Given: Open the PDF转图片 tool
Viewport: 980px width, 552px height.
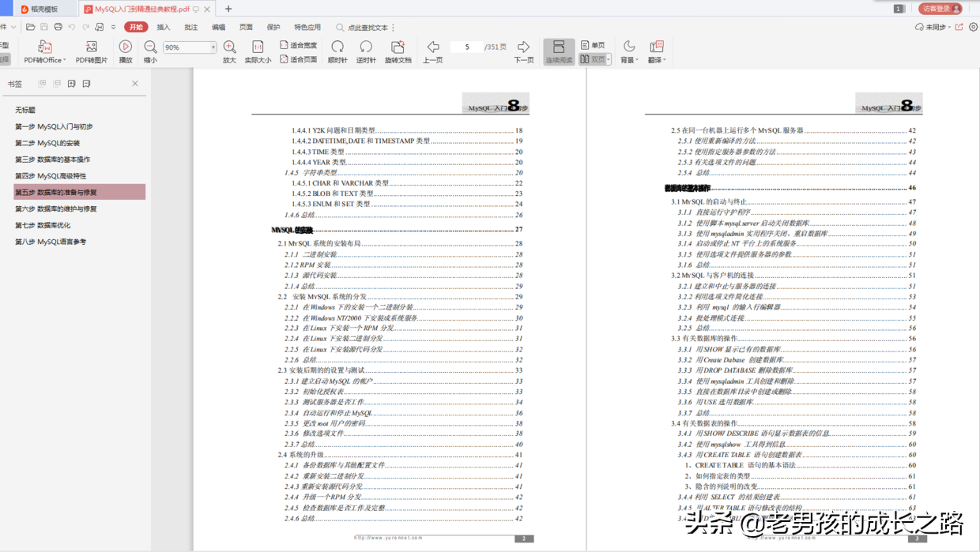Looking at the screenshot, I should tap(92, 52).
